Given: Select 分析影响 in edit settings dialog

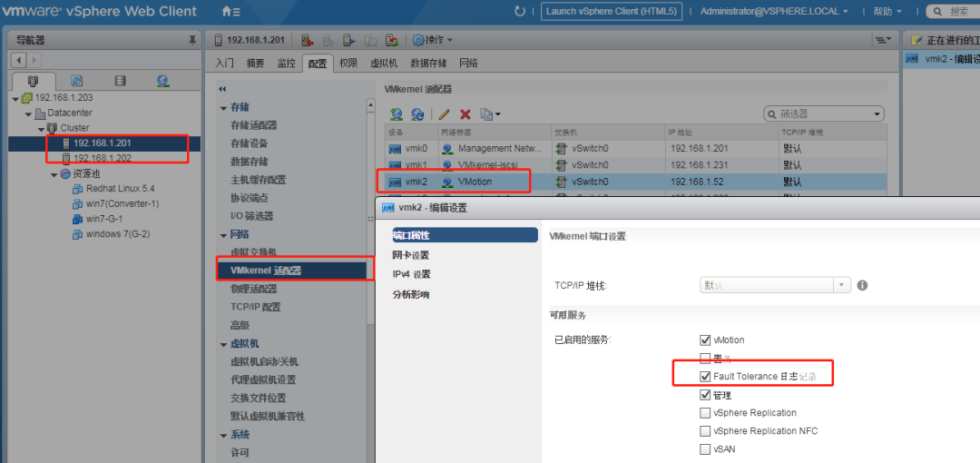Looking at the screenshot, I should click(411, 295).
